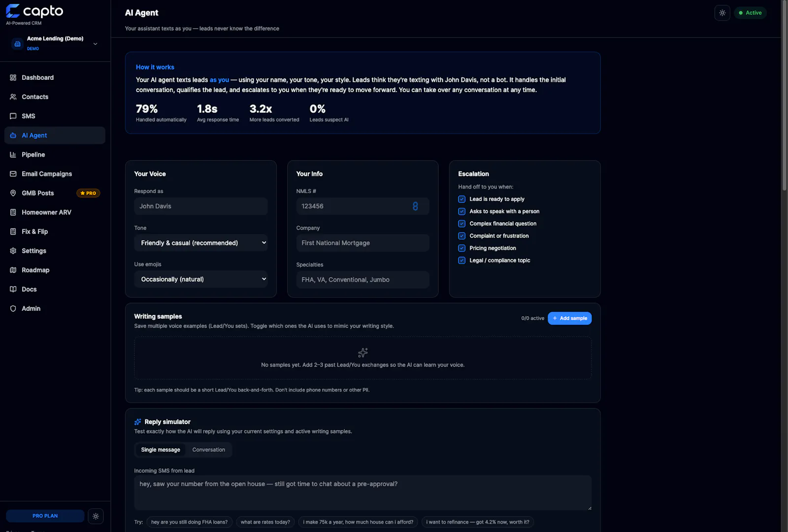
Task: Click the Admin shield icon
Action: click(x=13, y=308)
